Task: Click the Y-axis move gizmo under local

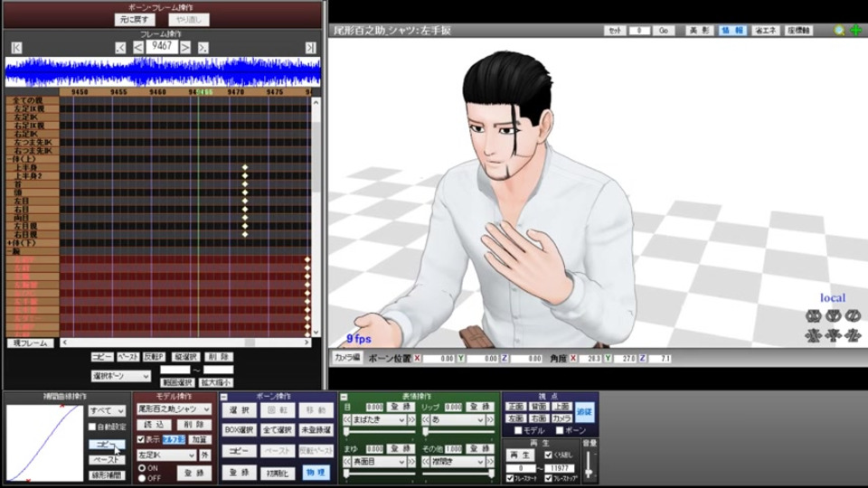Action: point(833,335)
